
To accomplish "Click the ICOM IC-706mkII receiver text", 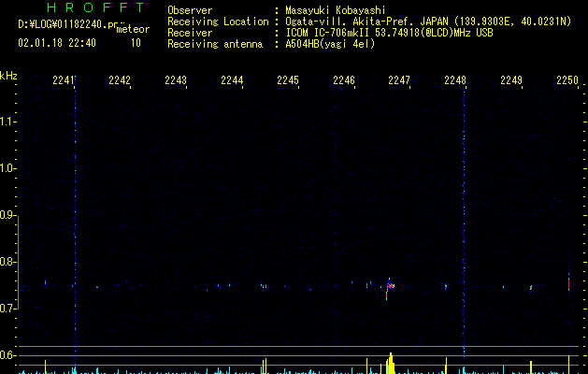I will (x=389, y=33).
